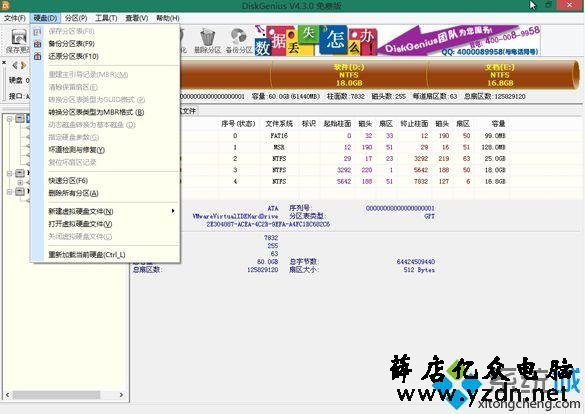Select the first hard disk icon in tree
Viewport: 585px width, 414px height.
tap(20, 119)
